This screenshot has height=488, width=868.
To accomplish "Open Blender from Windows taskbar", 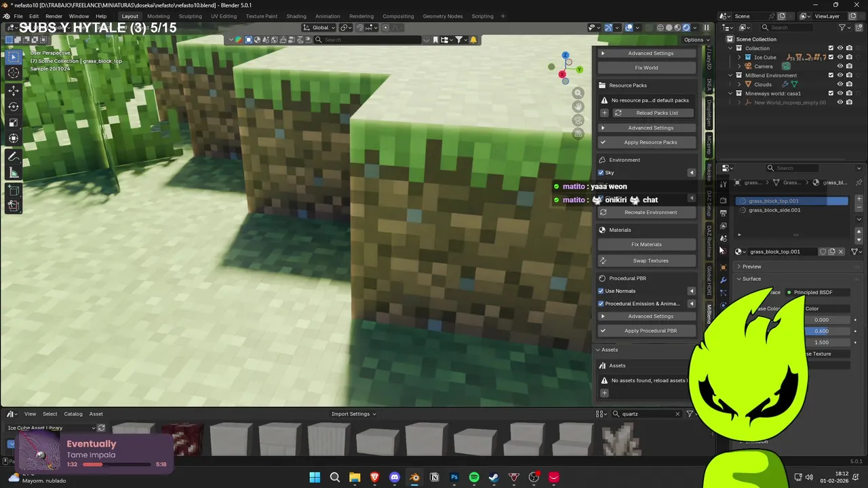I will click(x=414, y=477).
